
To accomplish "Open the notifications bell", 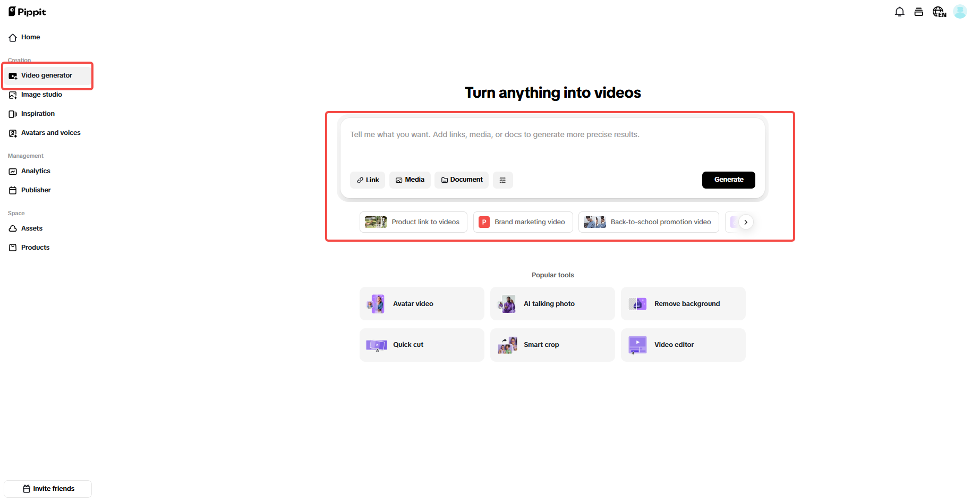I will [x=899, y=12].
